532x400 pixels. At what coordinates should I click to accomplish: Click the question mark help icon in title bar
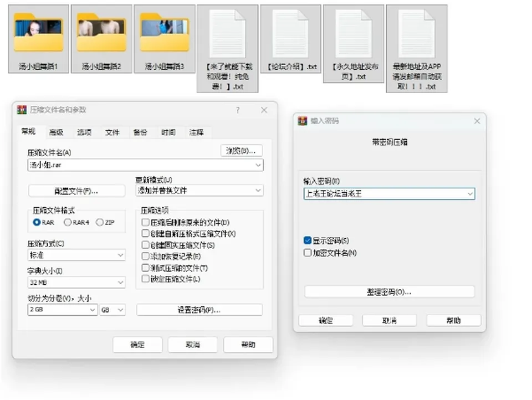coord(238,110)
